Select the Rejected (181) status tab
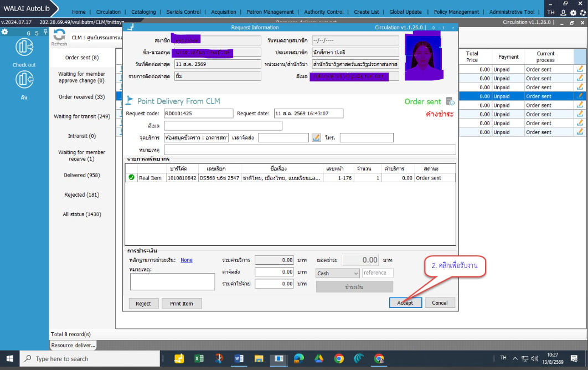The image size is (588, 370). [x=82, y=195]
